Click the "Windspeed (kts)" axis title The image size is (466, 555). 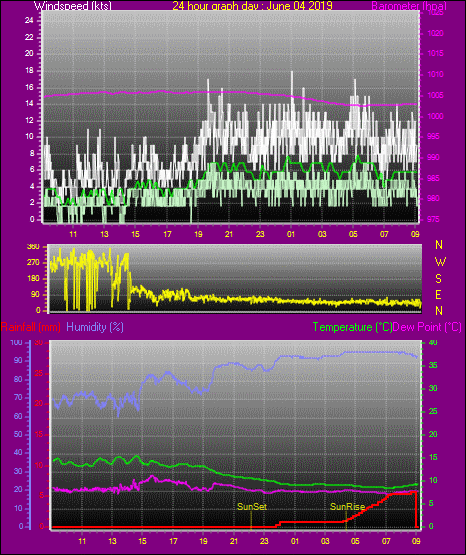point(73,6)
